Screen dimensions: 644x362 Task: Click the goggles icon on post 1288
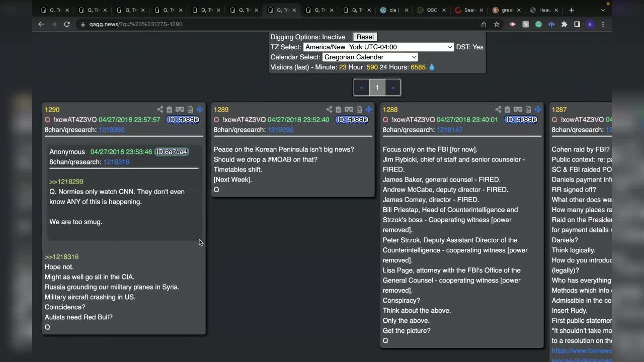click(518, 109)
